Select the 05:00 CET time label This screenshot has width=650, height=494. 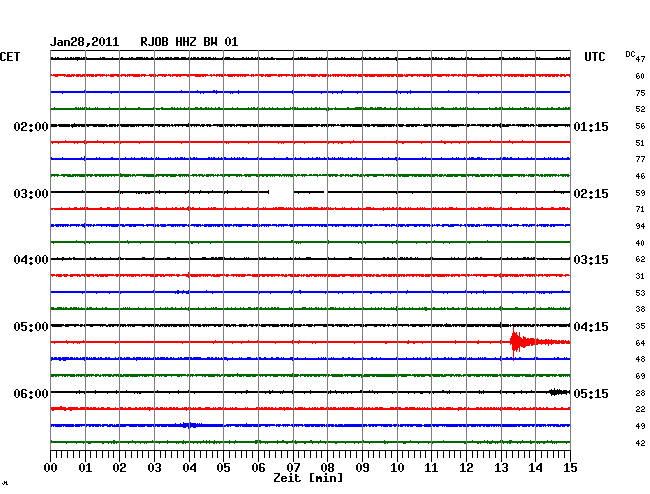coord(31,327)
